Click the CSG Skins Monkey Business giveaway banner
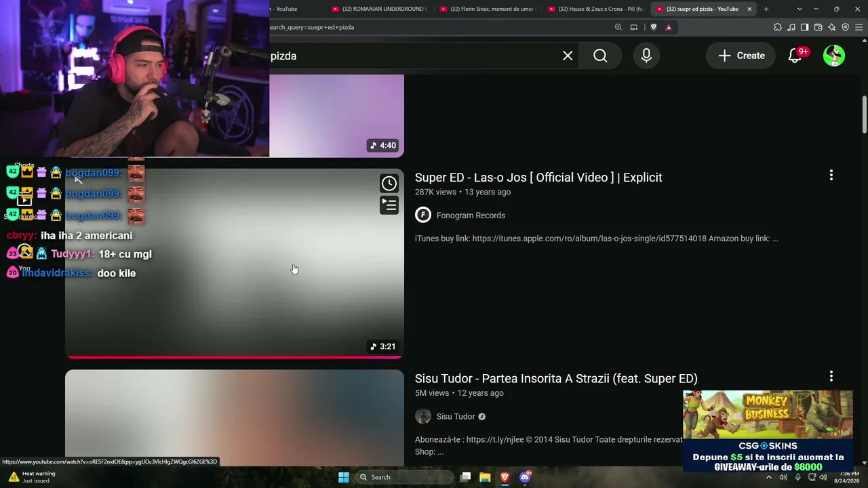 (x=768, y=431)
